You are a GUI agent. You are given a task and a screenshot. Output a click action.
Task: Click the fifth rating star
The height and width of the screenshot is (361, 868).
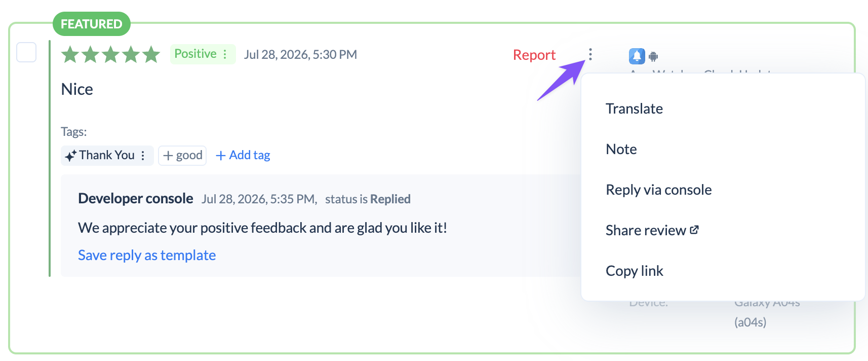pos(151,54)
